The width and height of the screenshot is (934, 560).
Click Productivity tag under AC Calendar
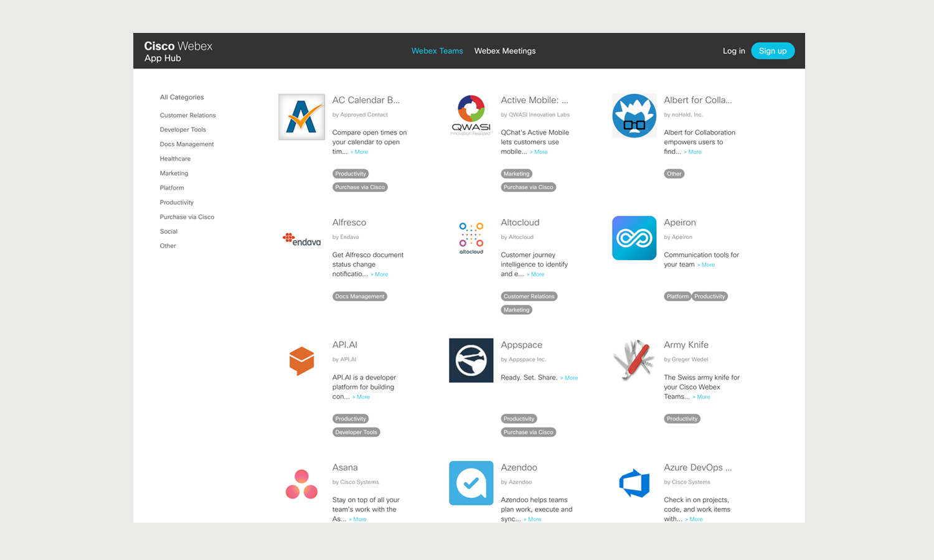tap(351, 174)
